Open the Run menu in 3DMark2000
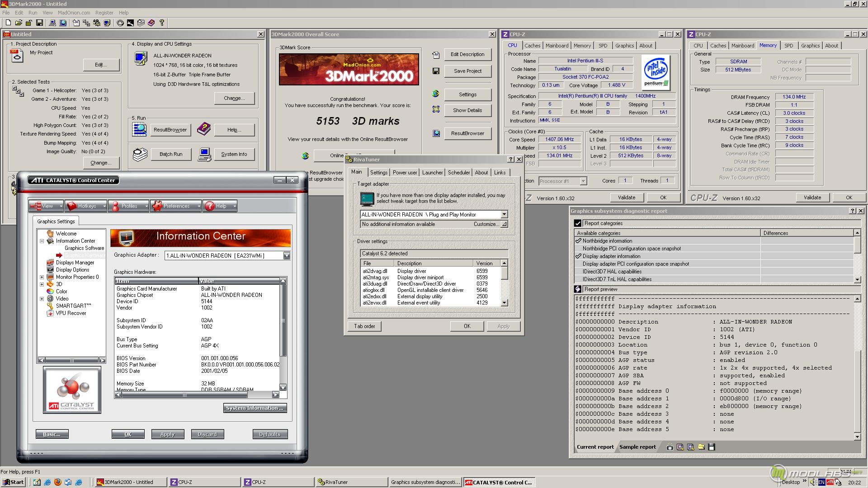868x488 pixels. pos(33,13)
